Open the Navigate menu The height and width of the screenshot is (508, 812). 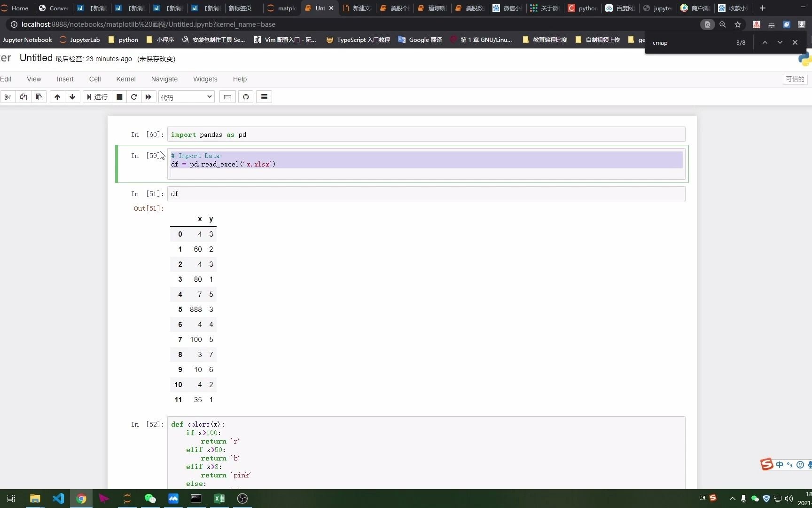point(164,79)
